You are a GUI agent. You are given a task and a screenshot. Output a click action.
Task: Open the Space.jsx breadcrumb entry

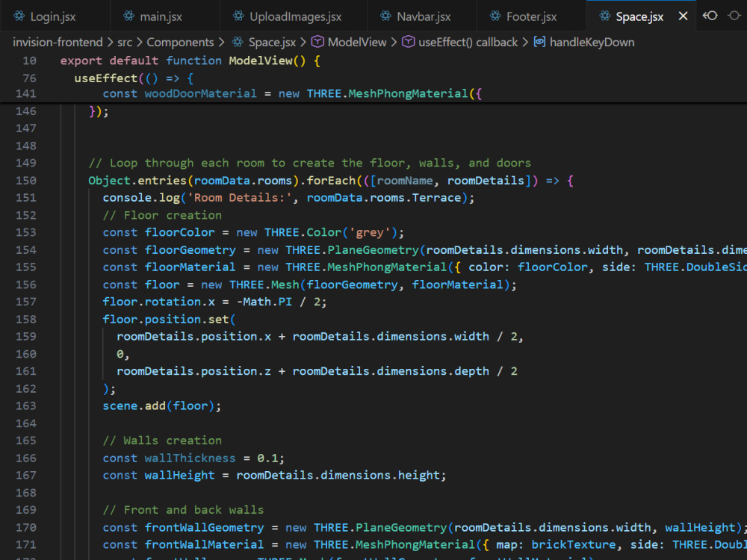[272, 43]
